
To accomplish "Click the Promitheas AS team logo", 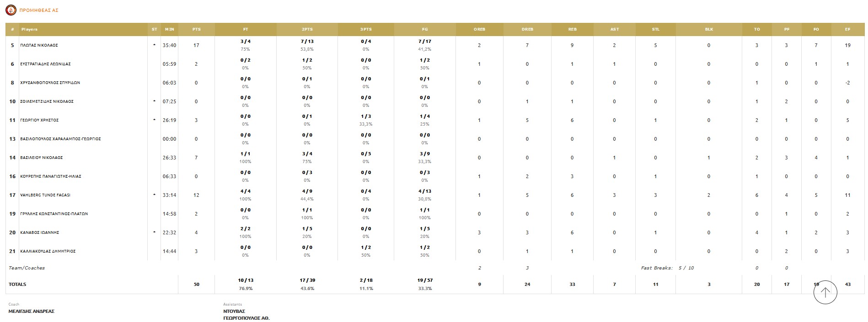I will pyautogui.click(x=11, y=10).
